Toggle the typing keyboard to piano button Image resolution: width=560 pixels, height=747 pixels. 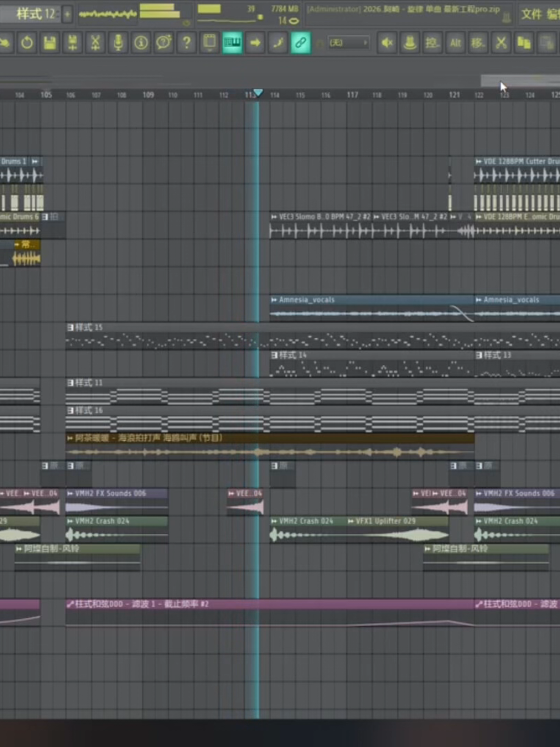pyautogui.click(x=232, y=43)
